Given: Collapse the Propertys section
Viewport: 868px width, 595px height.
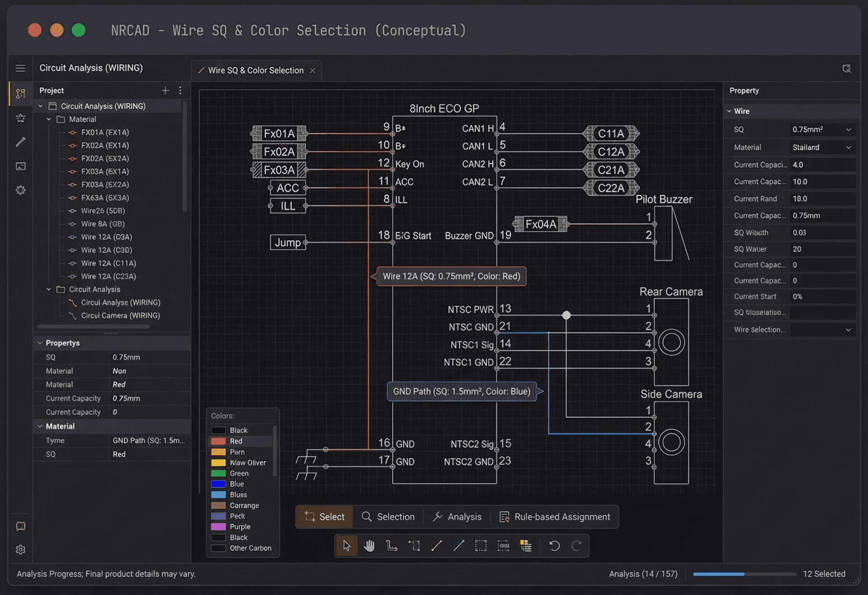Looking at the screenshot, I should pyautogui.click(x=40, y=343).
